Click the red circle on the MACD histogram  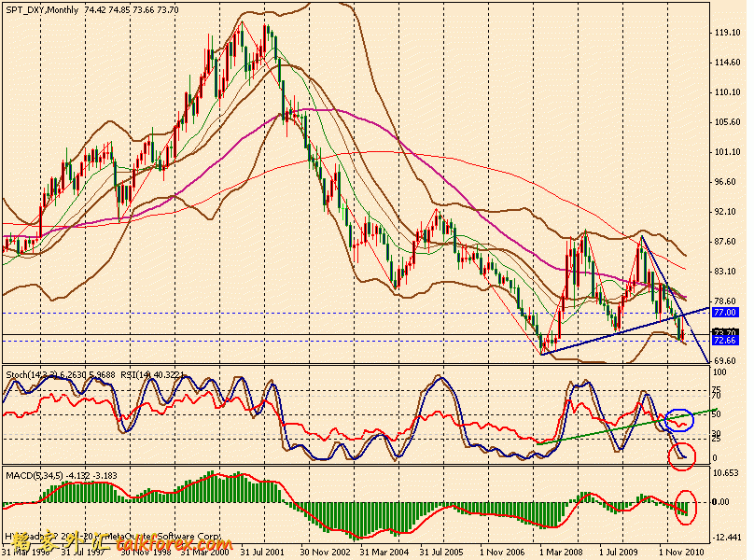(x=685, y=507)
